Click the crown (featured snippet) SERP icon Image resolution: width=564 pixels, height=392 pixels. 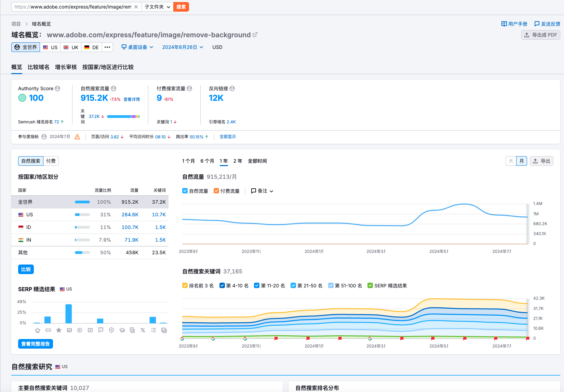click(38, 330)
